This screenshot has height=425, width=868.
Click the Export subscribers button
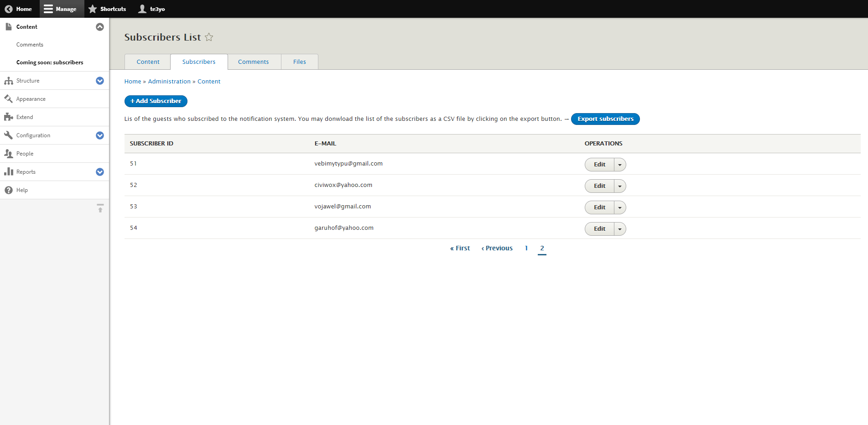click(605, 119)
